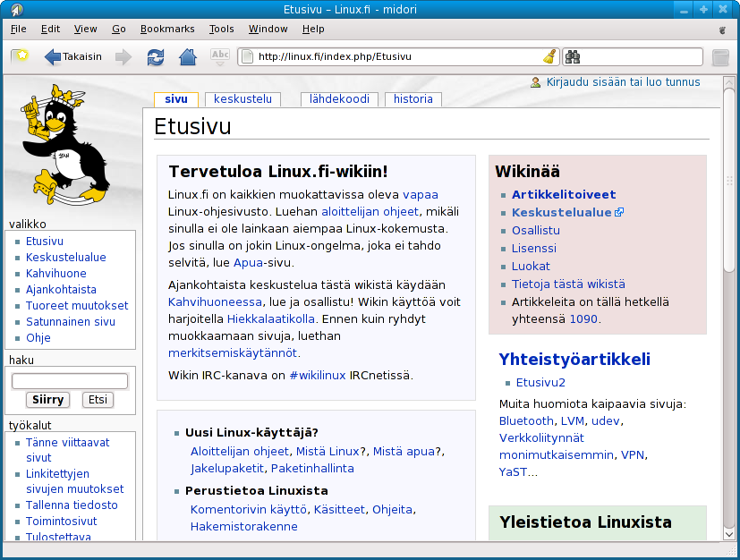Click the Abc spell-check icon

[x=219, y=57]
